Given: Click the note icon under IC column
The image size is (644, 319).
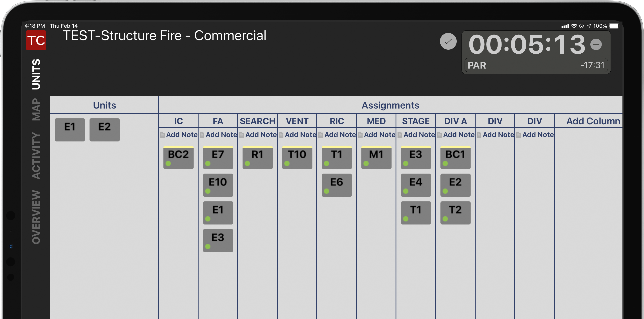Looking at the screenshot, I should pos(162,135).
